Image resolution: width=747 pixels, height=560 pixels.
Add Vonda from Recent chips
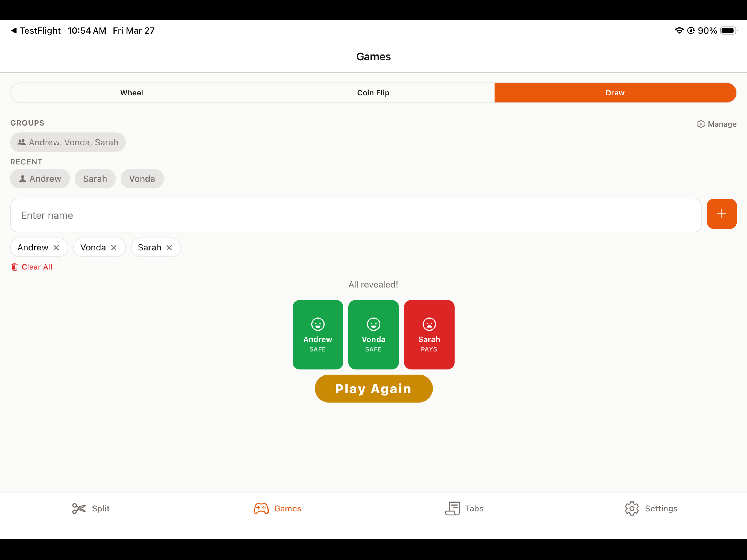pyautogui.click(x=142, y=179)
